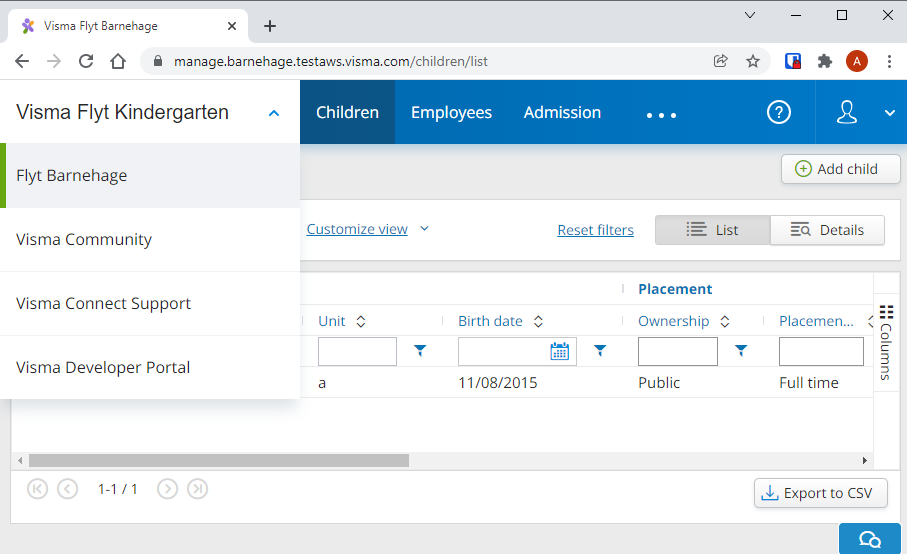This screenshot has height=554, width=907.
Task: Click the Add child button
Action: (x=840, y=169)
